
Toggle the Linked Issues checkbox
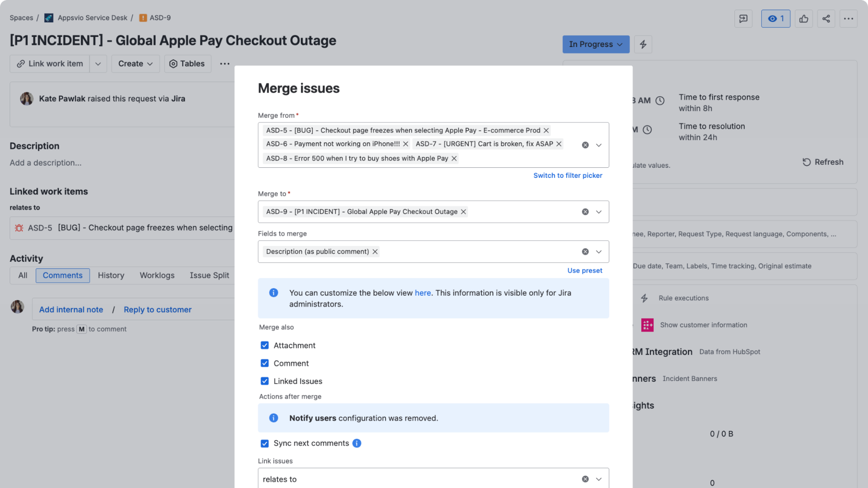coord(264,381)
